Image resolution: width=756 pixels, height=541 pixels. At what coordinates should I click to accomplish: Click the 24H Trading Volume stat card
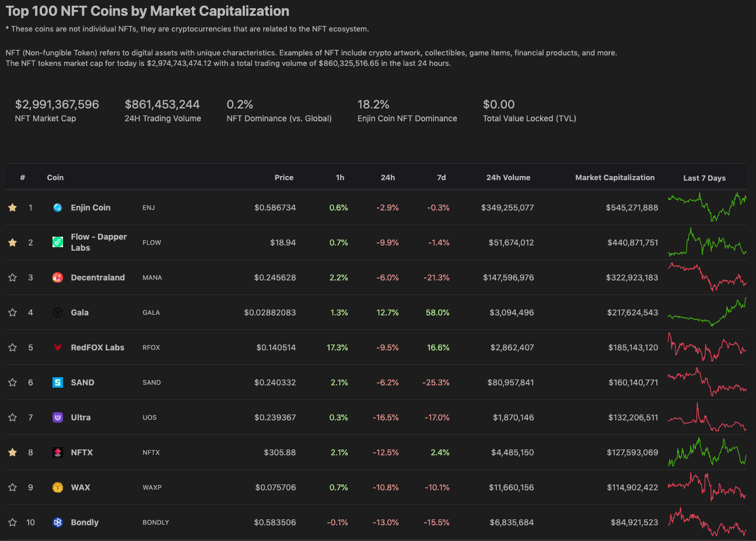[163, 111]
